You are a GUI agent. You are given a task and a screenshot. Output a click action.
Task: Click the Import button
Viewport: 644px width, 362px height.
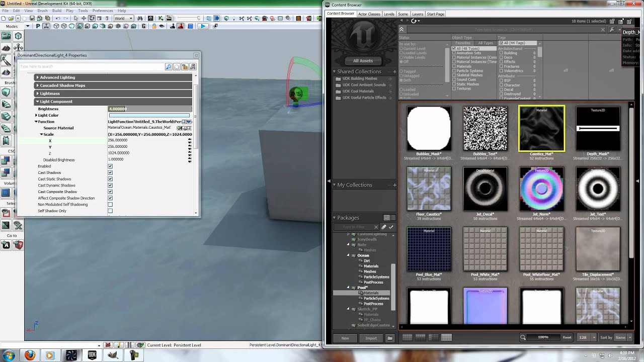click(371, 338)
